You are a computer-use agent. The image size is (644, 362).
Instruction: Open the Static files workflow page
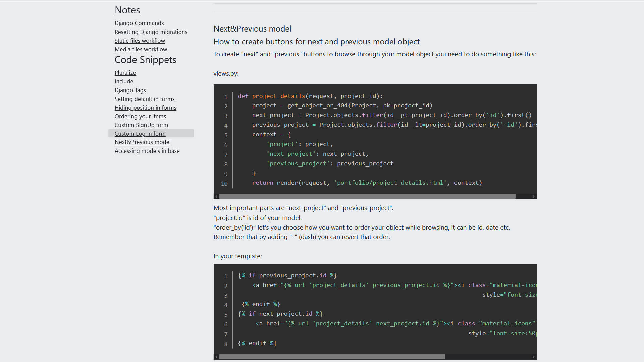click(x=140, y=41)
